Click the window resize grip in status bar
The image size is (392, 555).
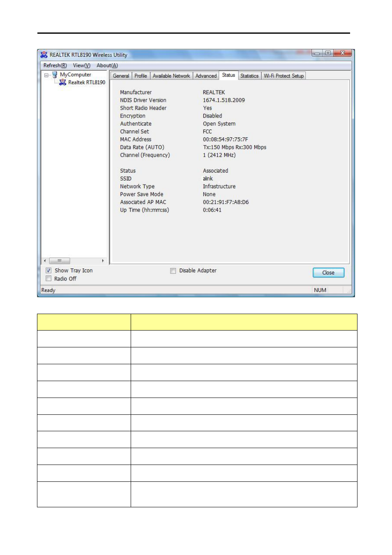tap(349, 291)
